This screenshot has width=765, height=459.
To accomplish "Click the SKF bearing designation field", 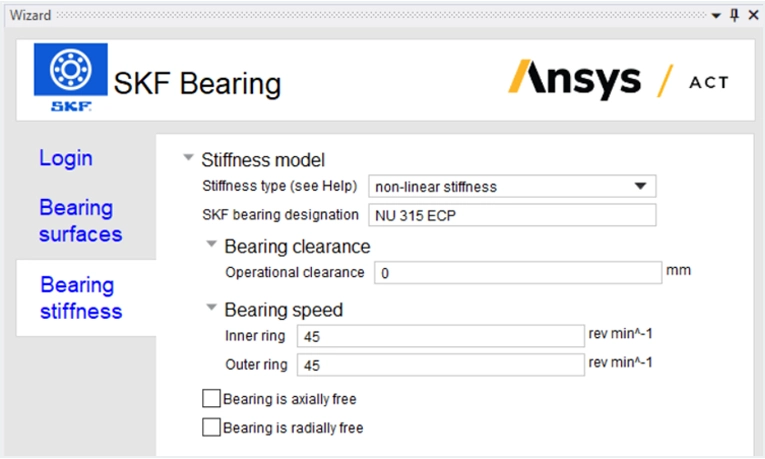I will pyautogui.click(x=512, y=215).
